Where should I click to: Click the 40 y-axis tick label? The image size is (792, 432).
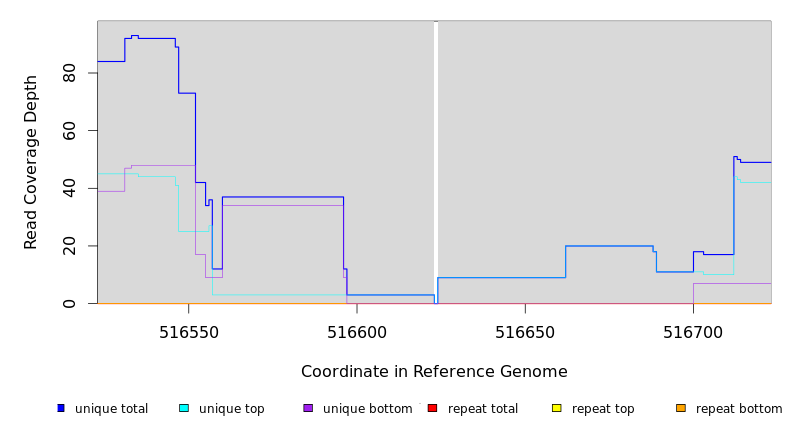coord(69,188)
